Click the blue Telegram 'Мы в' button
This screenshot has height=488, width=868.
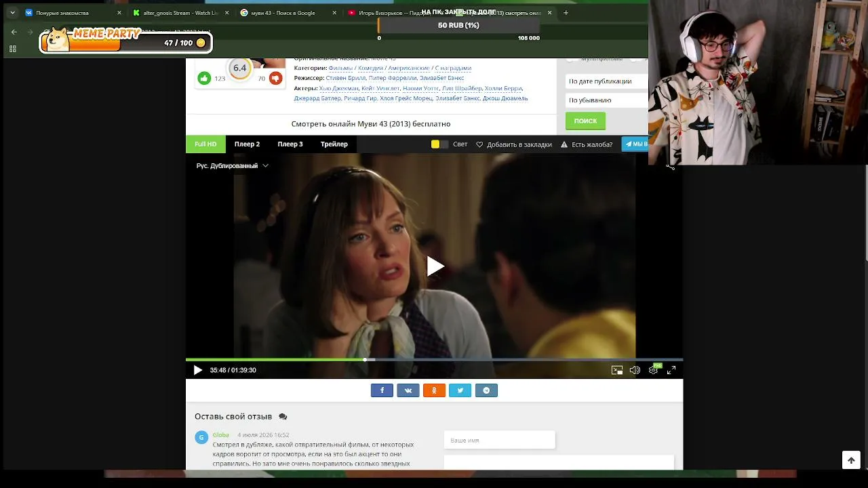pos(635,144)
